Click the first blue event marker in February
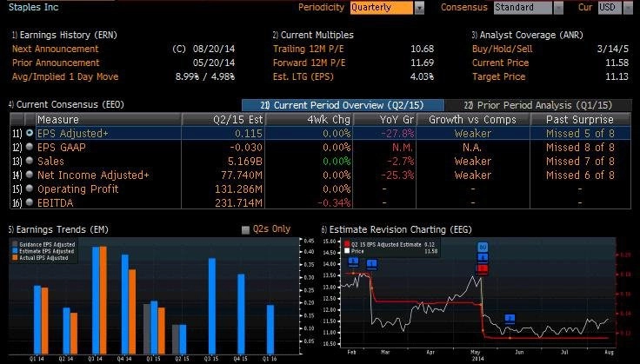 [353, 261]
